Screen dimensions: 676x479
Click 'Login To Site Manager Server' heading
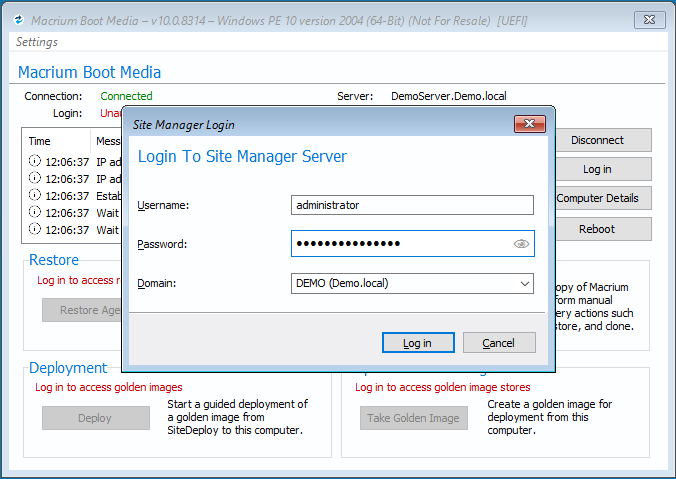coord(242,157)
